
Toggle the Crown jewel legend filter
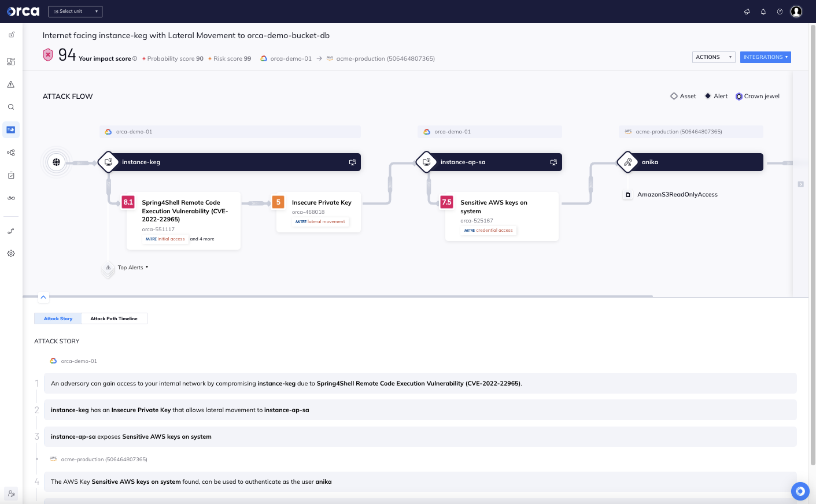point(757,96)
